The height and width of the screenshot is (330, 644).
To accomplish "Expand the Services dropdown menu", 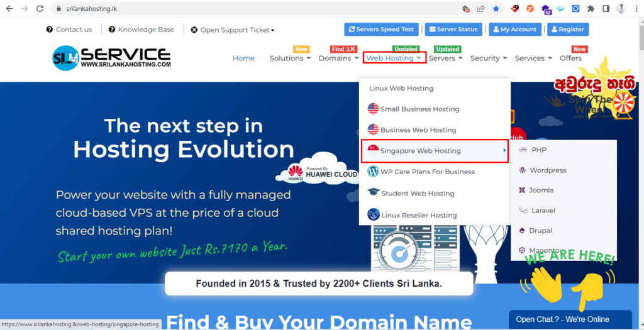I will click(533, 58).
